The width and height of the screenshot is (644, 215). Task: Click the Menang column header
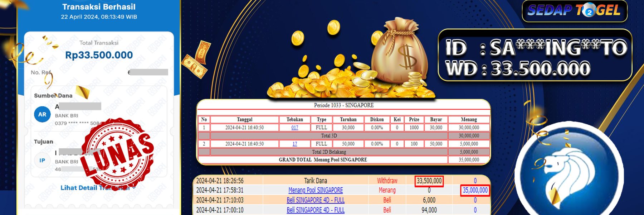pyautogui.click(x=469, y=119)
